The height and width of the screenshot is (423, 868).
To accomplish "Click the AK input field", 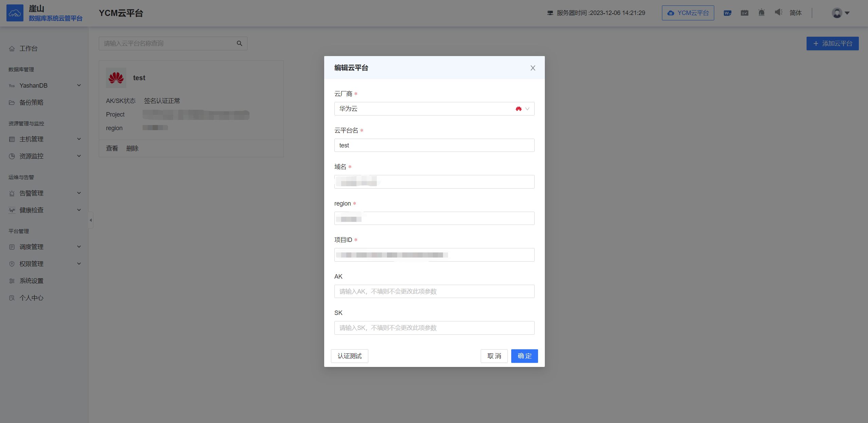I will (x=434, y=292).
